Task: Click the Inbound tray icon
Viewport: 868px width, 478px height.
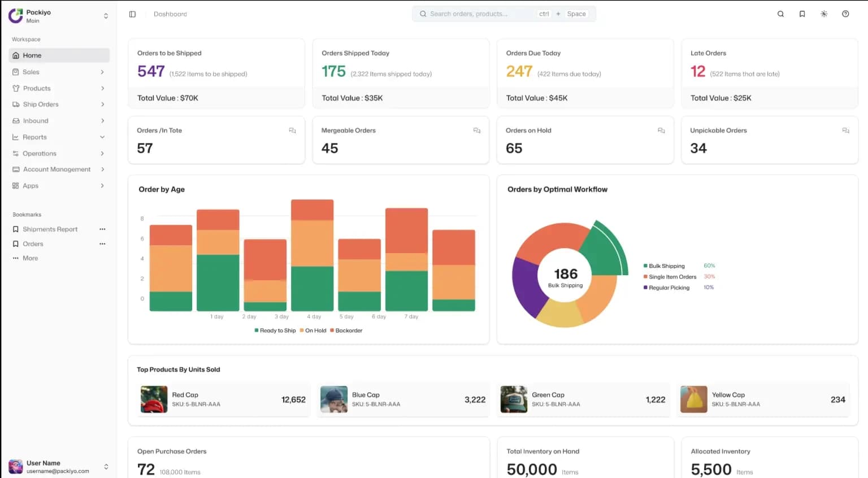Action: (16, 121)
